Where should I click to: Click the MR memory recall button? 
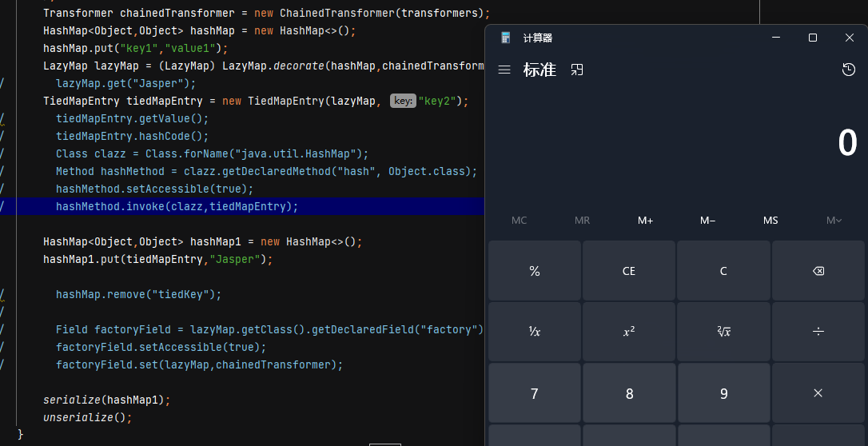(582, 221)
